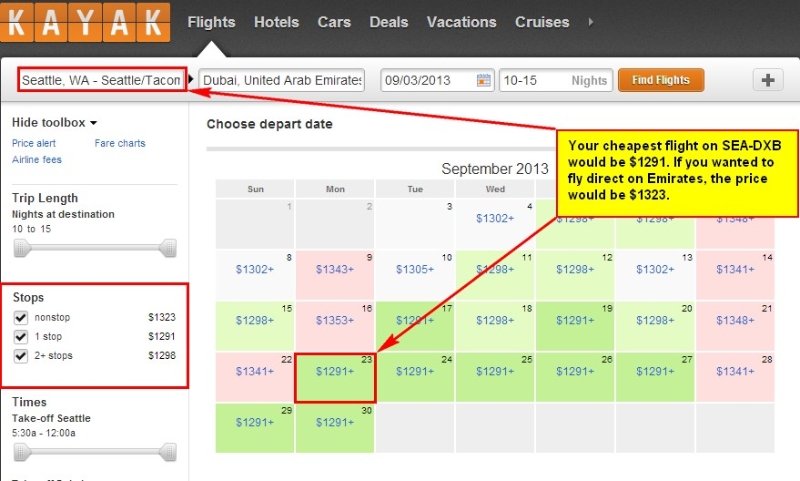Select September 30 fare $1291+
The height and width of the screenshot is (481, 800).
point(335,422)
